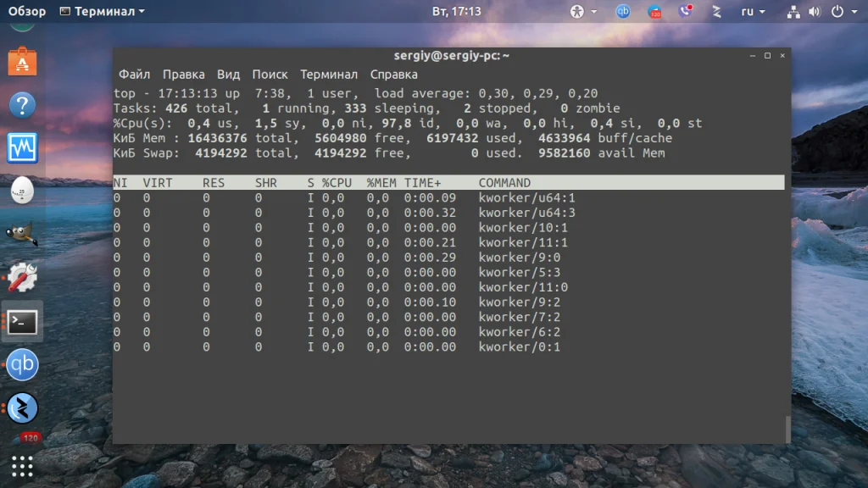Open the volume tray icon
868x488 pixels.
coord(815,12)
